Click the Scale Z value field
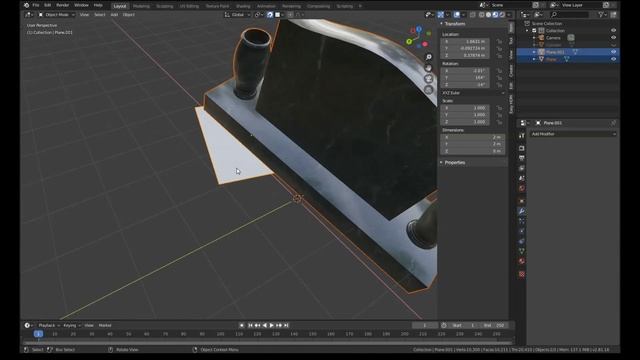 pyautogui.click(x=465, y=122)
